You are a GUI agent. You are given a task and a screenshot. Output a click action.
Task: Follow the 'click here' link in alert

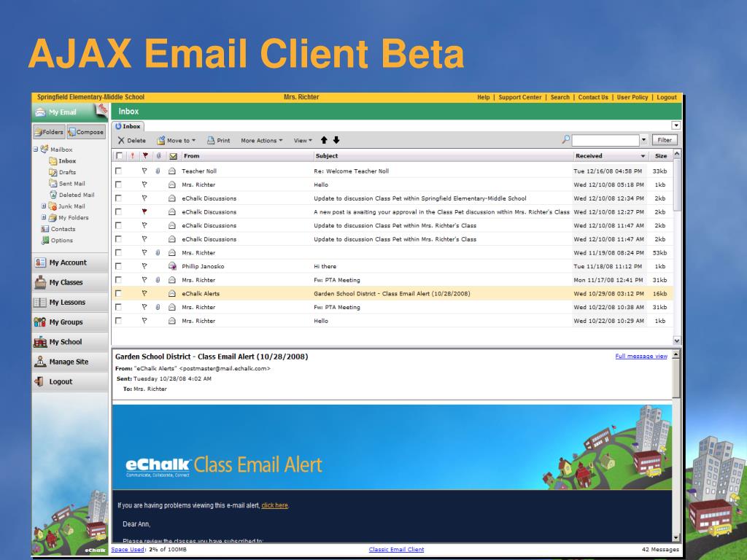(x=274, y=506)
